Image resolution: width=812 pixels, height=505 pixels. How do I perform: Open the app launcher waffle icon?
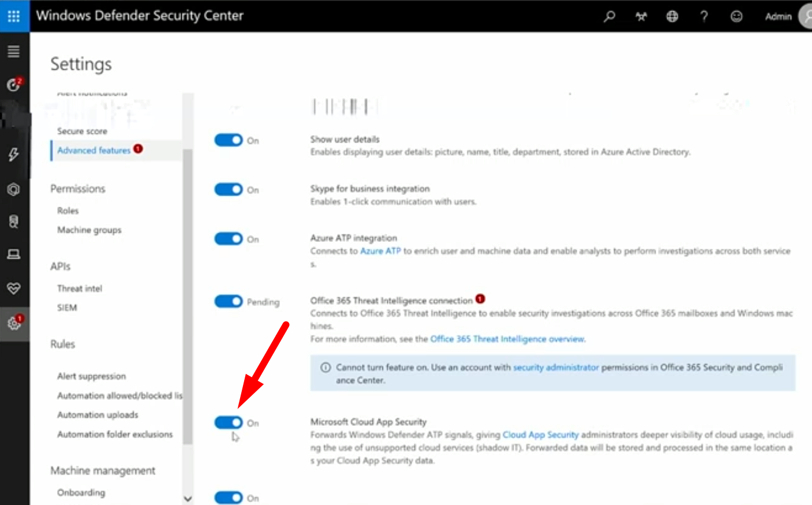coord(14,16)
